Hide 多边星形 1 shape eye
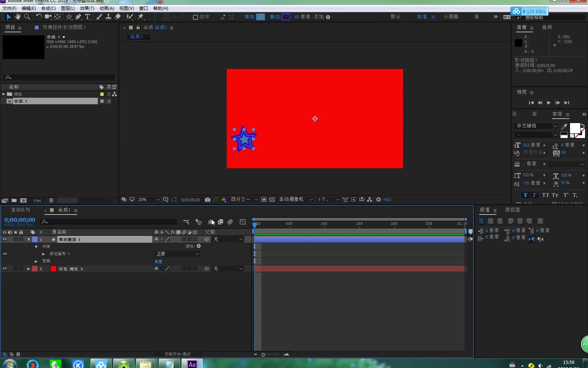Image resolution: width=588 pixels, height=368 pixels. 5,254
